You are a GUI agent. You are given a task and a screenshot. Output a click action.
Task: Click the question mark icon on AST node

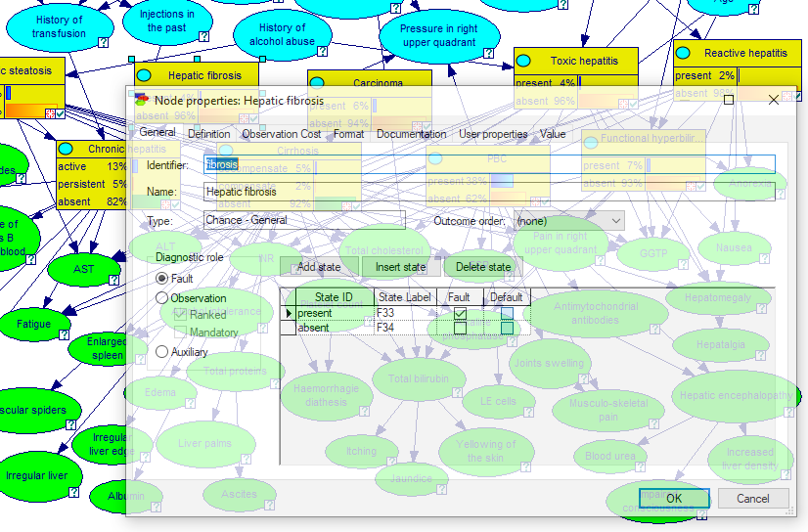tap(113, 280)
